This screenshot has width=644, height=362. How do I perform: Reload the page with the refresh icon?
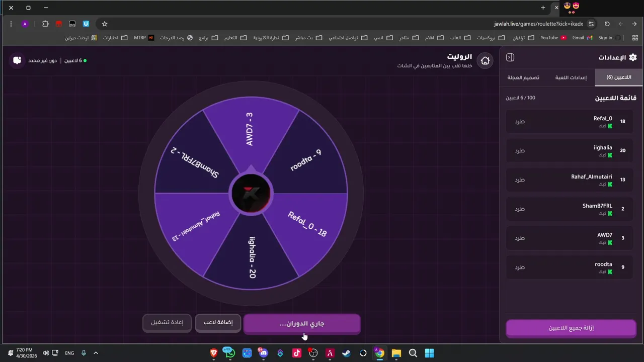[607, 24]
